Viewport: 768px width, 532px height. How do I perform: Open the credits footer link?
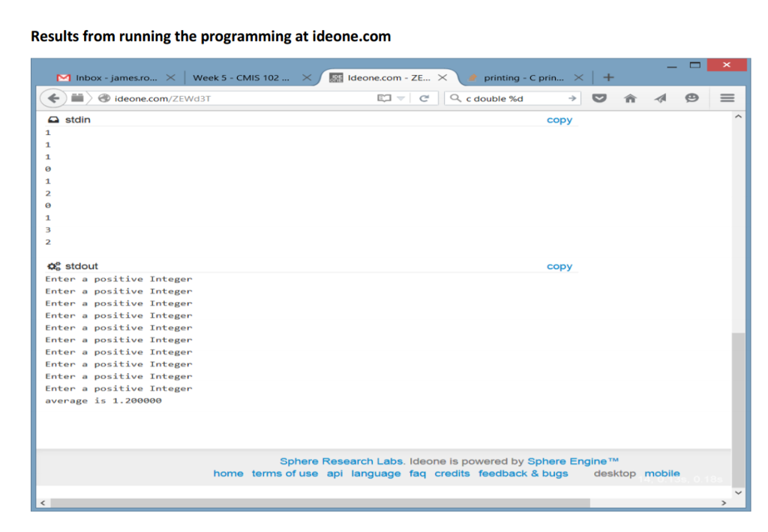452,474
